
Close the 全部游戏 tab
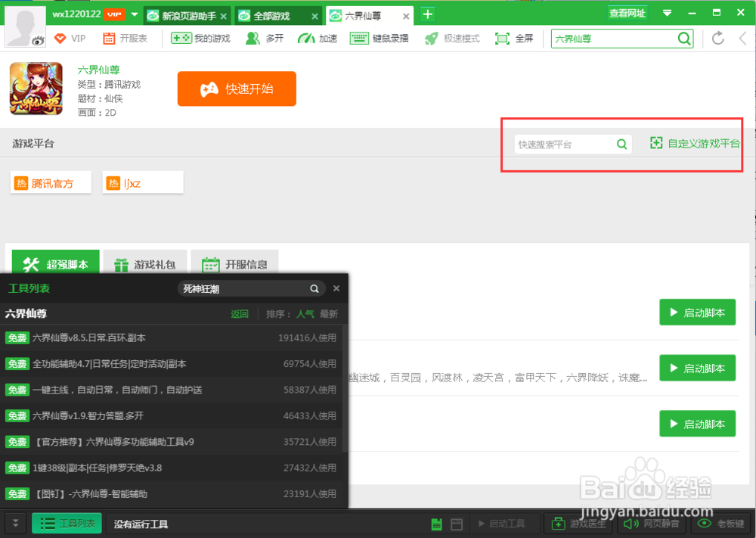[314, 17]
